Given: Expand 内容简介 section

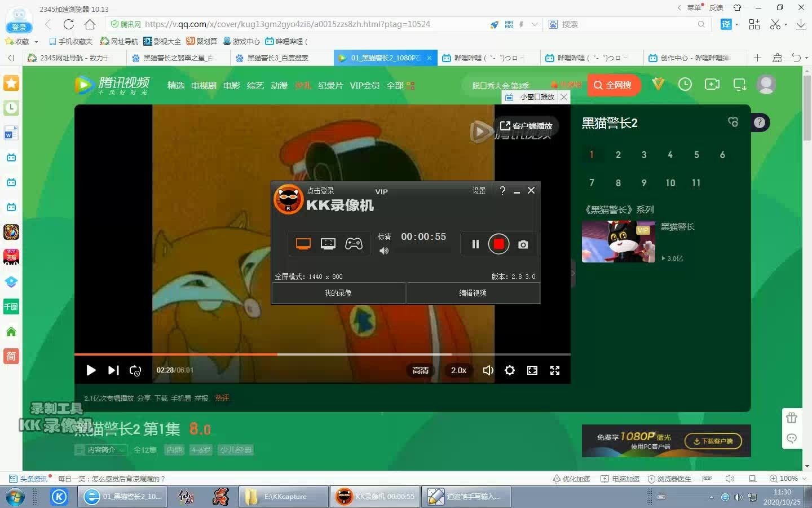Looking at the screenshot, I should pos(100,450).
